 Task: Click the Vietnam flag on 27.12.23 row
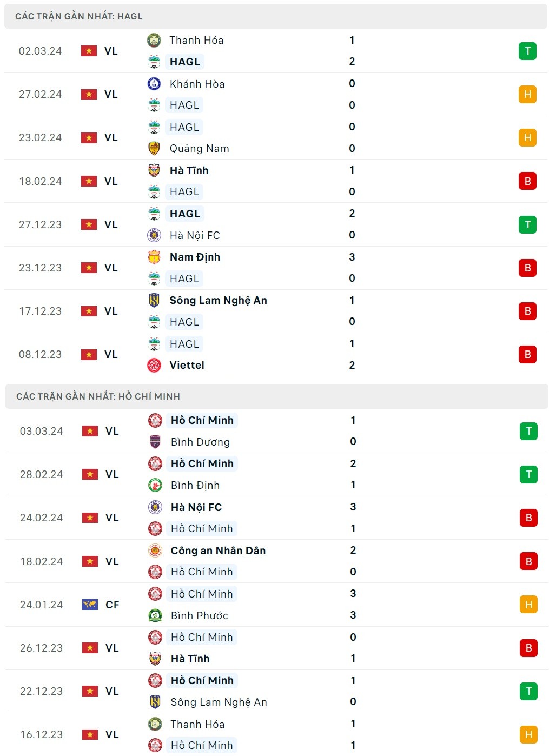point(89,224)
